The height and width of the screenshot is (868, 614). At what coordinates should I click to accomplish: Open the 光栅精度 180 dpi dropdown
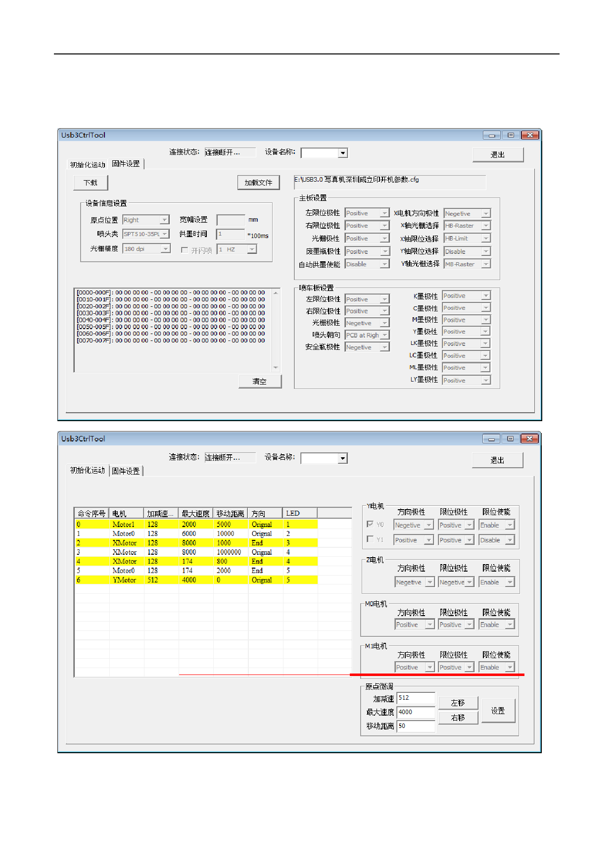(146, 248)
